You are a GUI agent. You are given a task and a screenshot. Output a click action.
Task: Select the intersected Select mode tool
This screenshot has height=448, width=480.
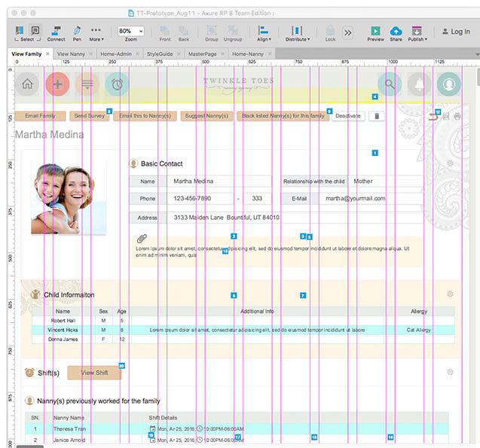click(x=19, y=30)
